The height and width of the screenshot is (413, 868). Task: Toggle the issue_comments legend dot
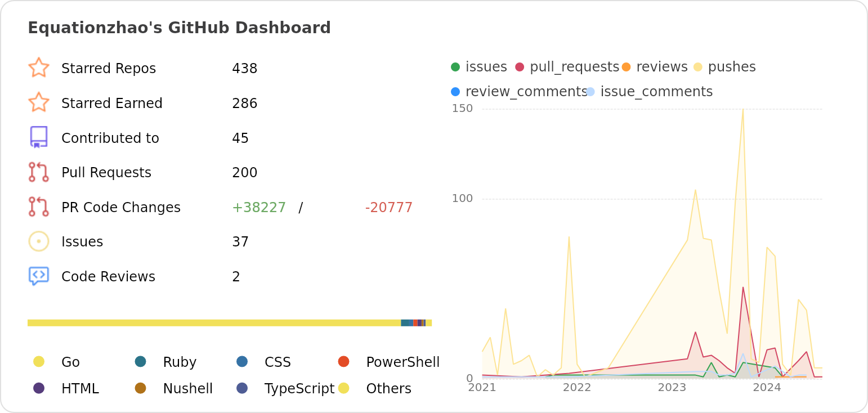[590, 92]
